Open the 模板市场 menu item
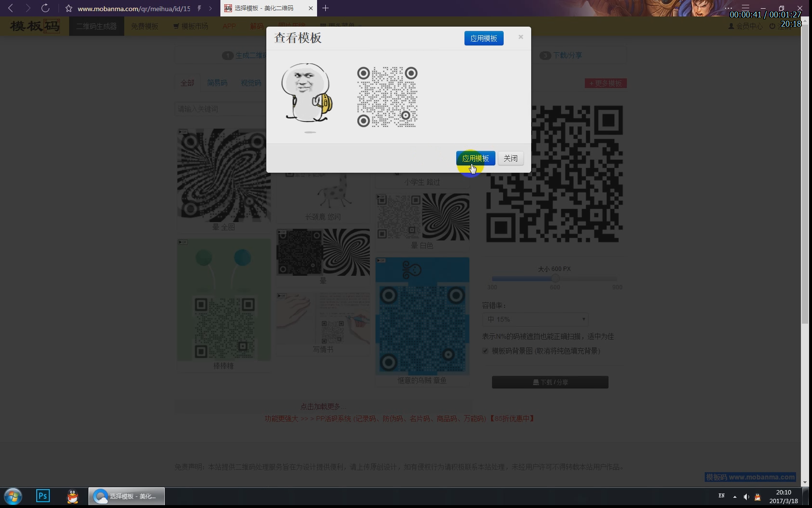 coord(191,26)
